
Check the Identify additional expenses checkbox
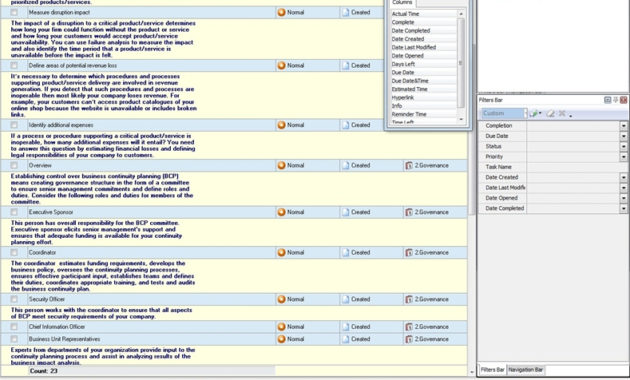[14, 125]
